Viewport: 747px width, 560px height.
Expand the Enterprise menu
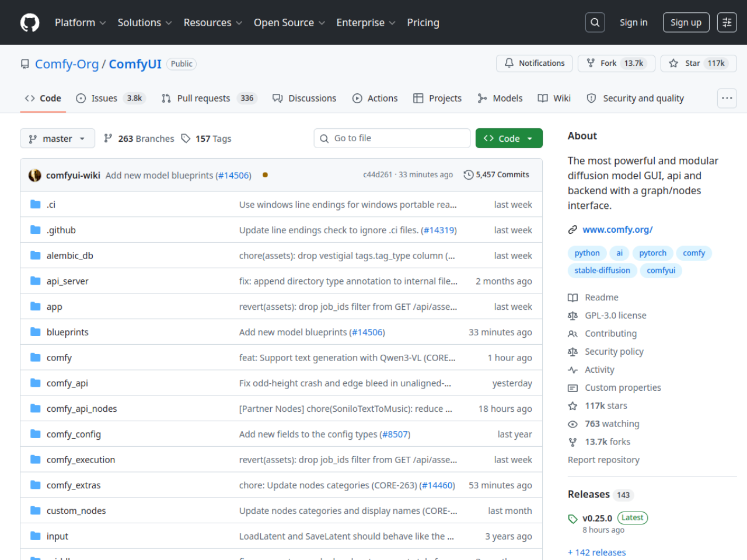point(366,23)
